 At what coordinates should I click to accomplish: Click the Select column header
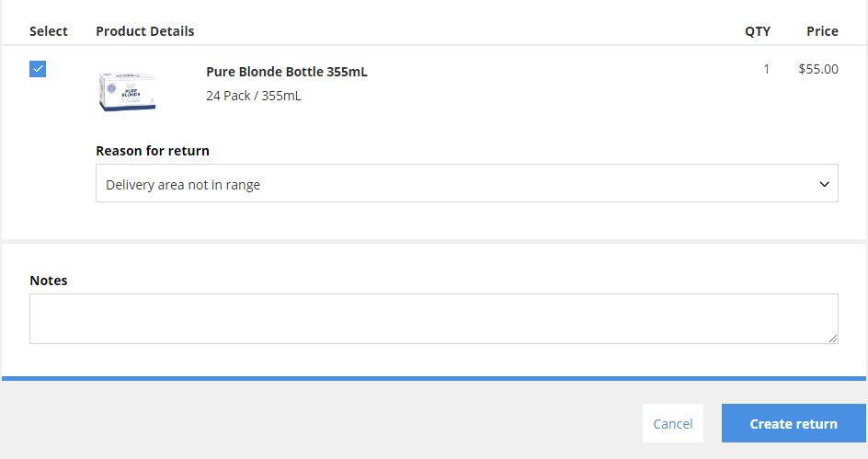point(49,31)
